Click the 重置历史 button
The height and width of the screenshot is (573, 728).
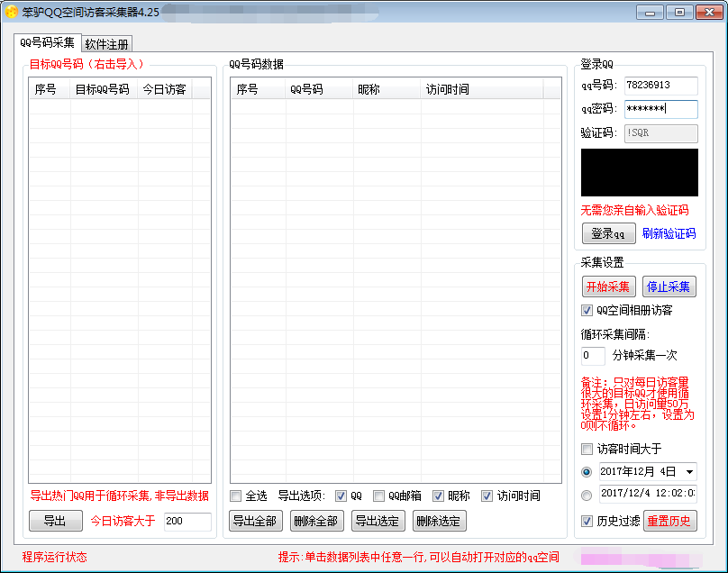pos(670,521)
